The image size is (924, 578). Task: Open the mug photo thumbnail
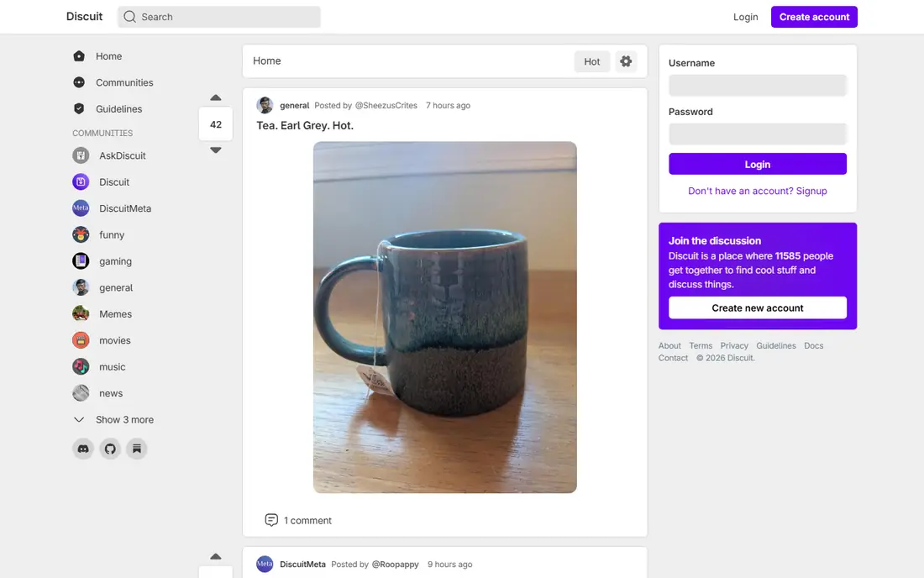click(445, 317)
